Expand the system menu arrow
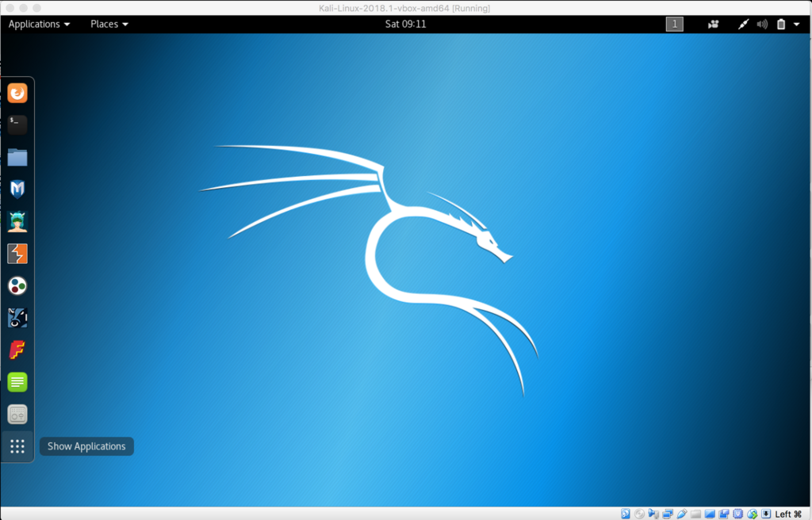This screenshot has width=812, height=520. 796,25
